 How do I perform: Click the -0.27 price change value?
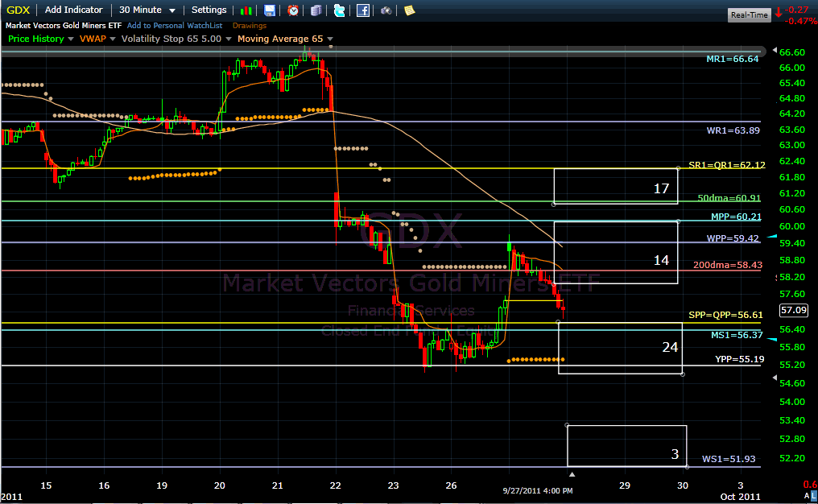[798, 10]
